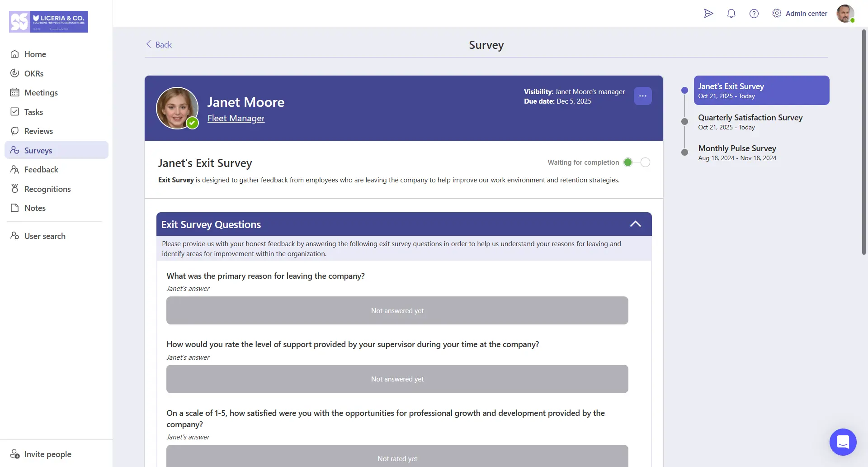Select Surveys in the navigation menu

tap(38, 150)
